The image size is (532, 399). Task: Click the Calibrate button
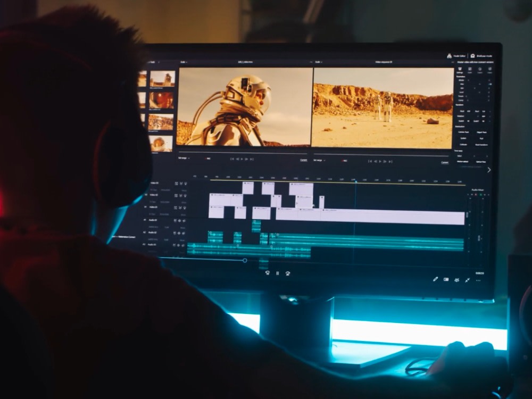(x=463, y=145)
